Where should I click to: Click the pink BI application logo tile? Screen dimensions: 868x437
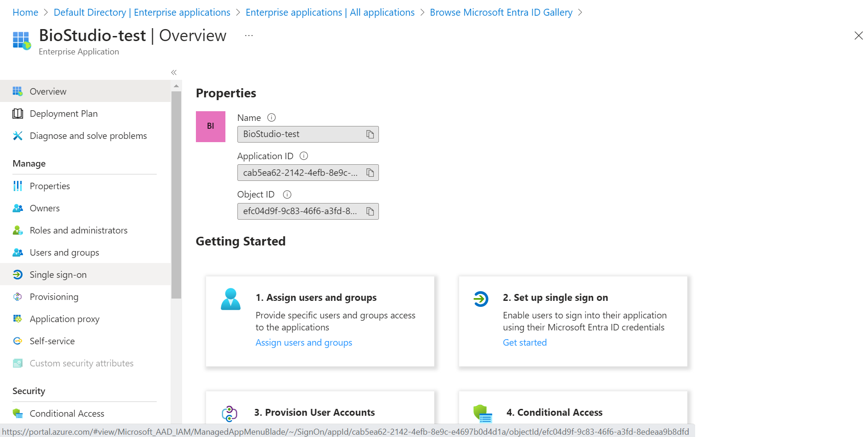coord(211,126)
